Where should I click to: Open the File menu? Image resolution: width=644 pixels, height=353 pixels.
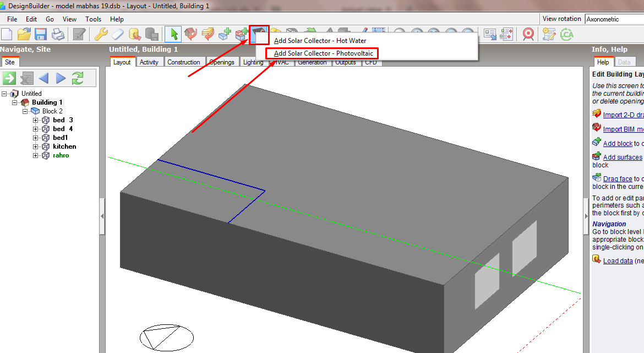click(12, 19)
